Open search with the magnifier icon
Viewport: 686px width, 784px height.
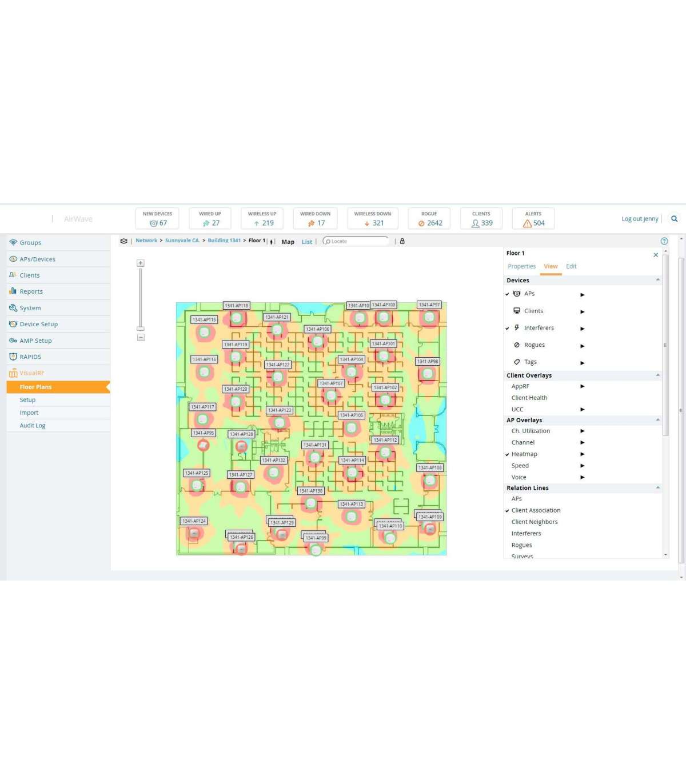pyautogui.click(x=675, y=219)
